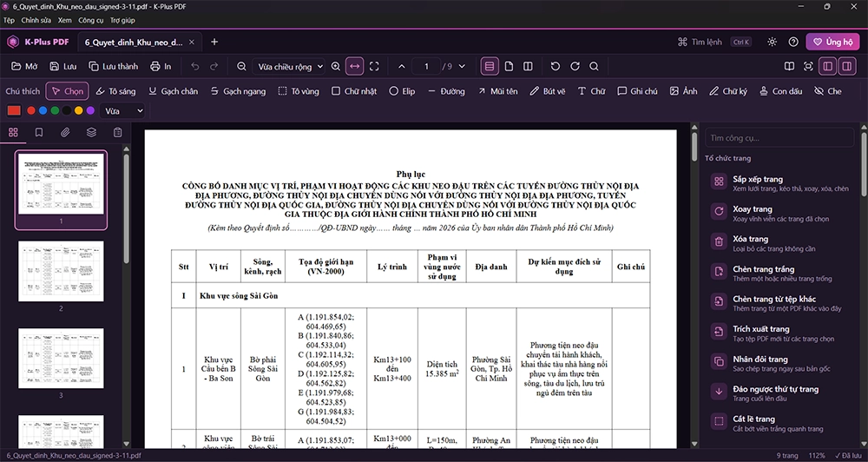Switch to single page view mode
Image resolution: width=868 pixels, height=462 pixels.
tap(509, 67)
